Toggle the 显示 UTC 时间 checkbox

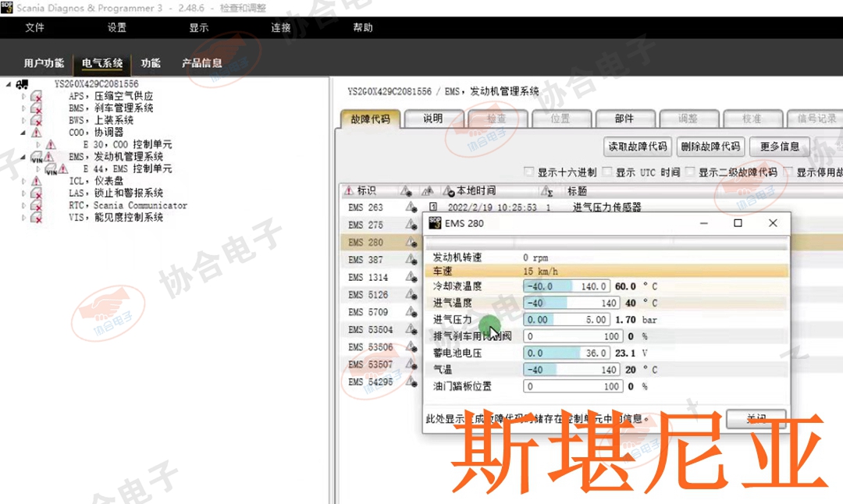click(607, 172)
